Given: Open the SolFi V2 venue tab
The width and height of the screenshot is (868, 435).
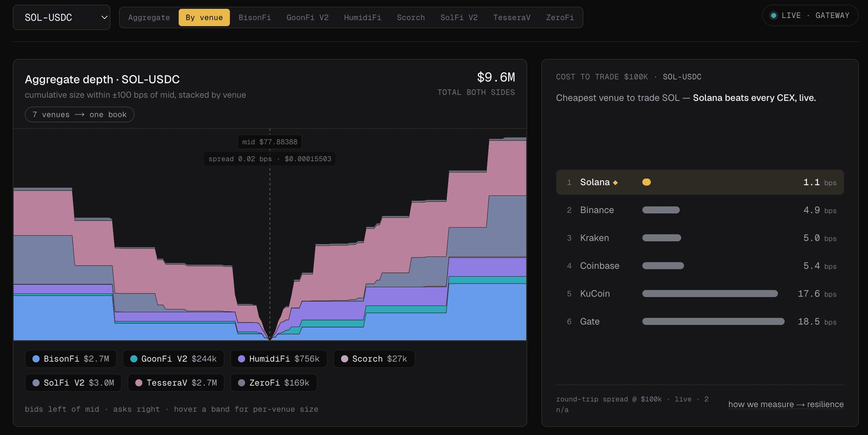Looking at the screenshot, I should (459, 17).
